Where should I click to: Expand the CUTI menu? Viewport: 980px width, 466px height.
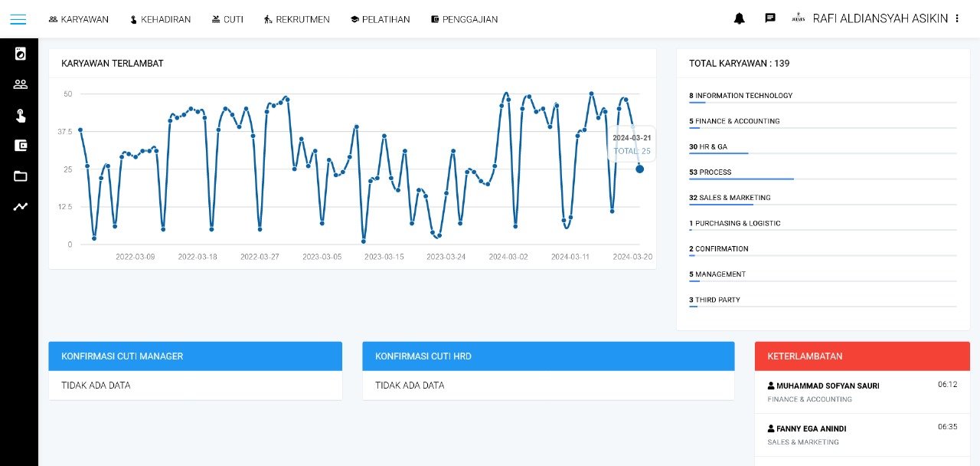click(x=227, y=19)
